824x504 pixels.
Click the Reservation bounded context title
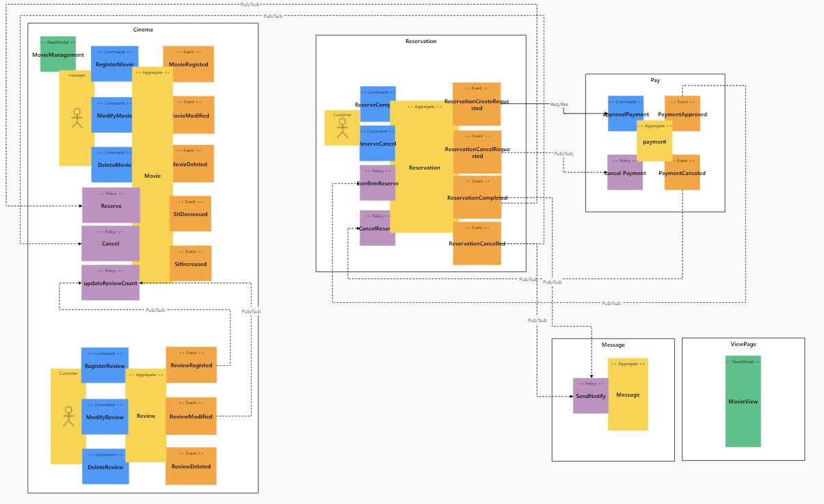[421, 41]
